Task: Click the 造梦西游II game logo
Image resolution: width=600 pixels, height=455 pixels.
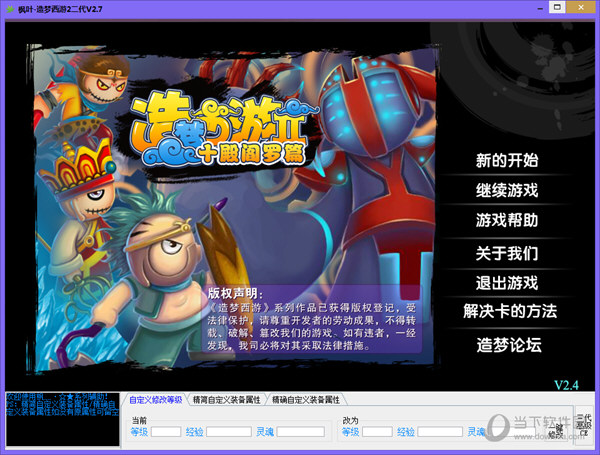Action: point(226,130)
